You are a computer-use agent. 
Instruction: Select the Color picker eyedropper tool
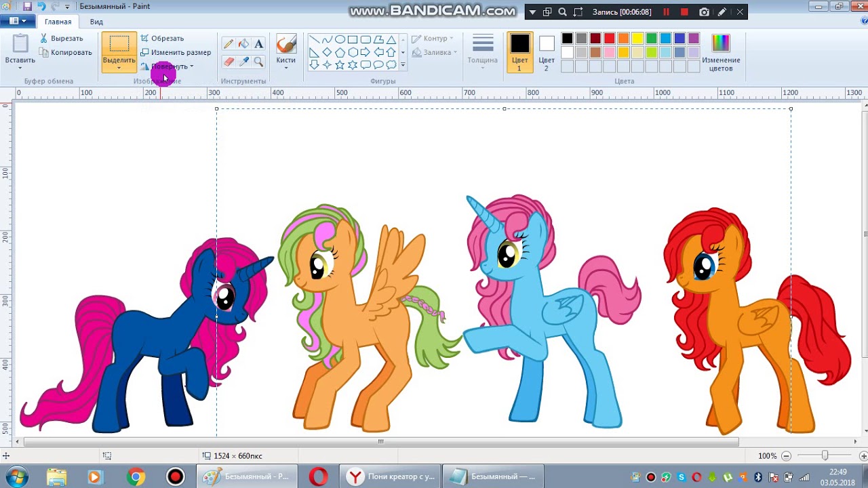coord(243,62)
